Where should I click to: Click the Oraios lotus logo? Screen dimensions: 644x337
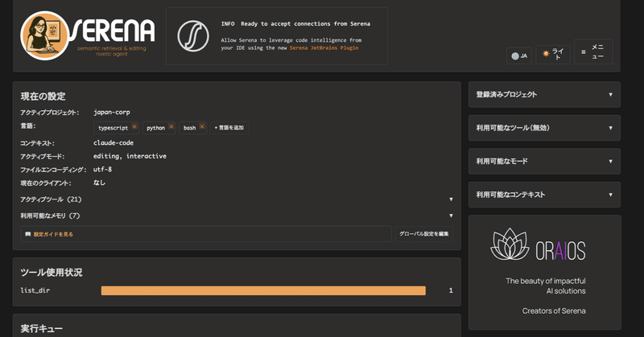(510, 245)
